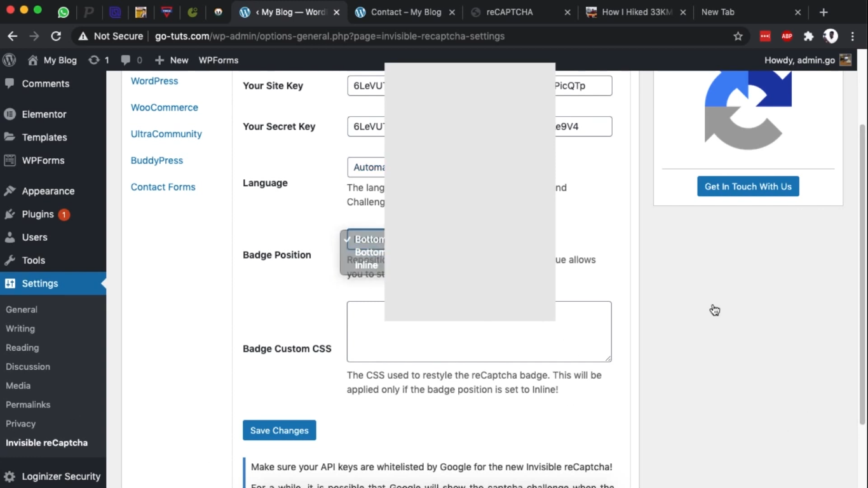Open the comments bubble in admin bar
The image size is (868, 488).
coord(126,60)
